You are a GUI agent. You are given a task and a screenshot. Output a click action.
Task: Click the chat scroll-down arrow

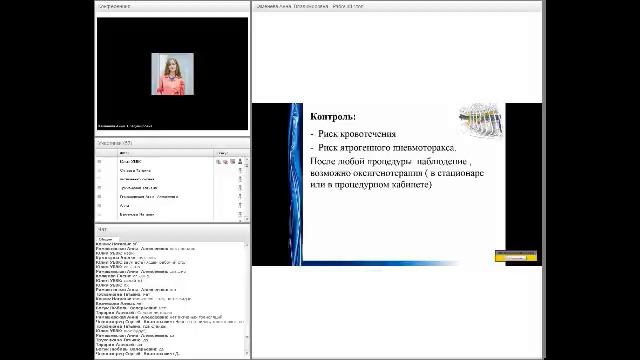[x=247, y=353]
